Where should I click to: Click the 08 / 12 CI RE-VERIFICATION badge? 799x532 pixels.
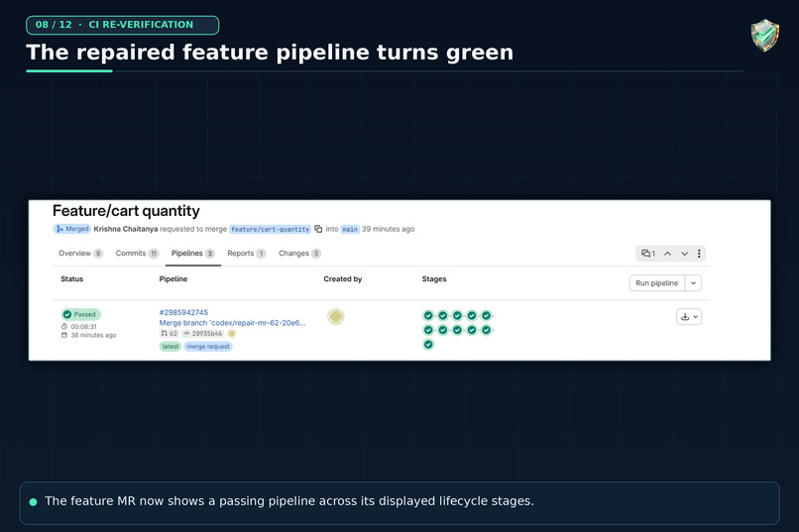(x=122, y=25)
